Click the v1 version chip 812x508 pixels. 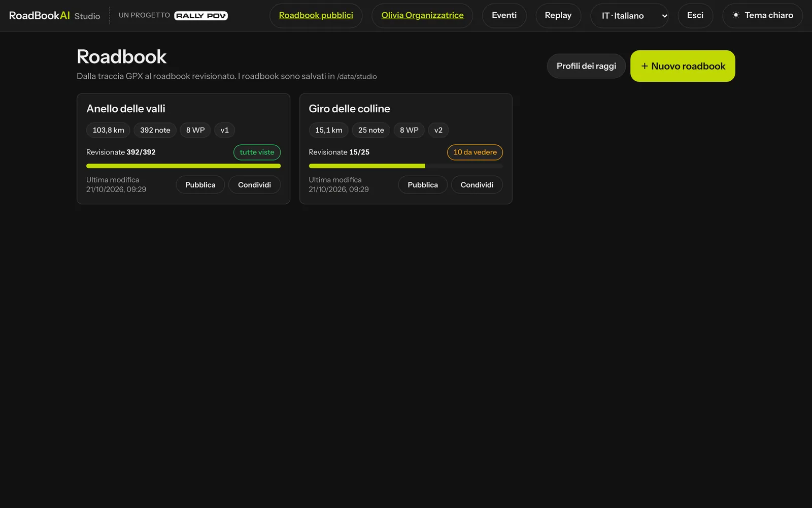point(224,130)
